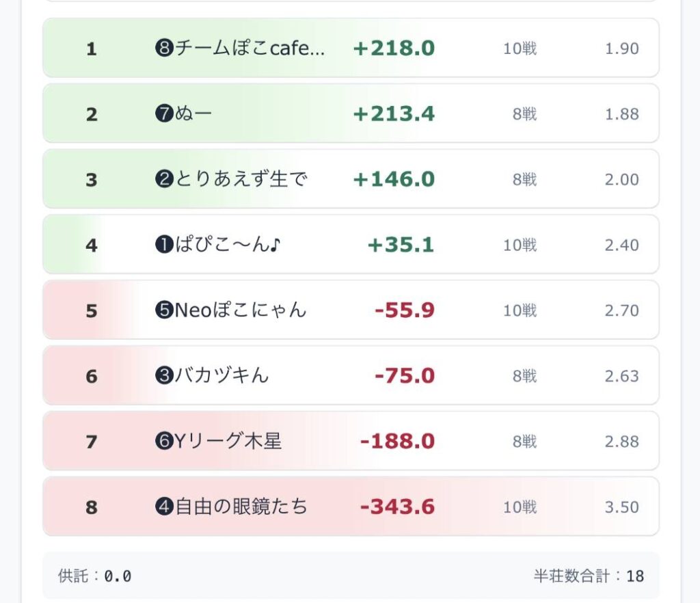Click the -188.0 score of Yリーグ木星
Screen dimensions: 700x603
click(x=397, y=442)
